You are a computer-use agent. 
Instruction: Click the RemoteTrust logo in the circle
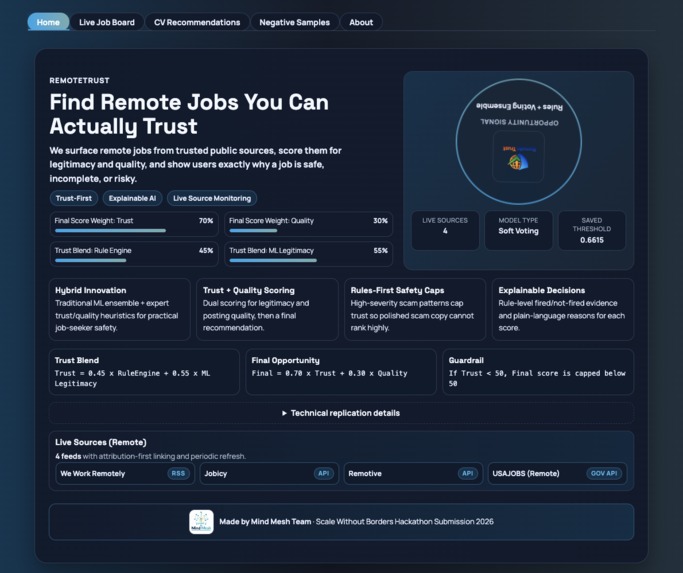[518, 157]
